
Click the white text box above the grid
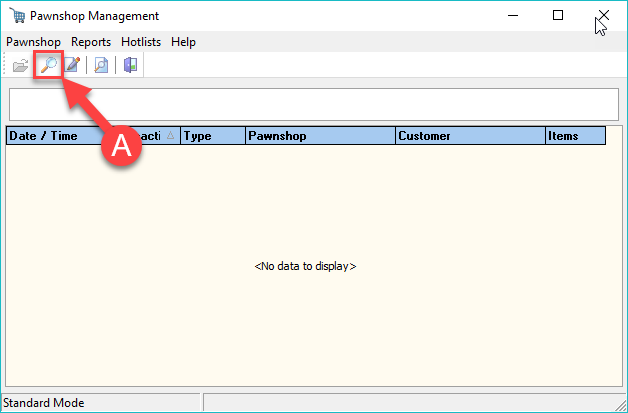[x=313, y=104]
